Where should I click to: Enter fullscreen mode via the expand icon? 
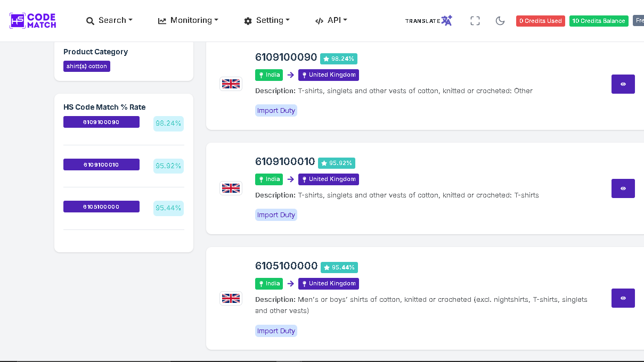pos(475,21)
